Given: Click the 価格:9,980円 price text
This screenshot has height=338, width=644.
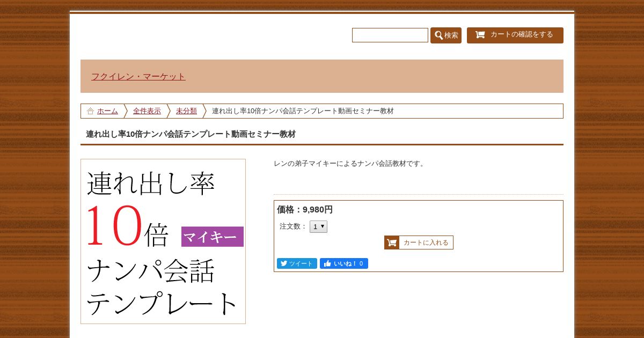Looking at the screenshot, I should (305, 210).
